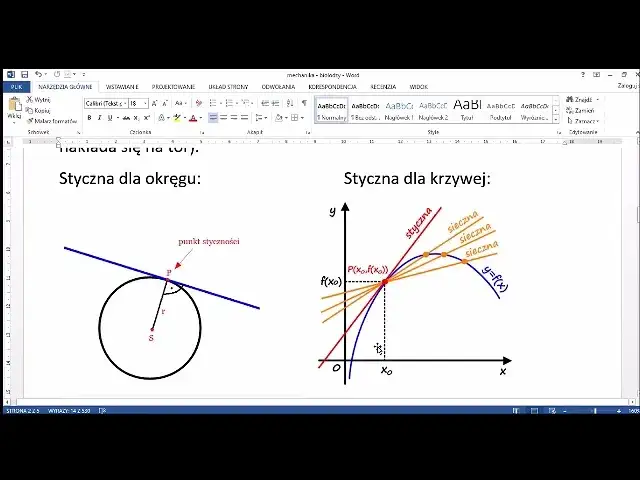Screen dimensions: 640x480
Task: Click page count in status bar
Action: [x=23, y=411]
